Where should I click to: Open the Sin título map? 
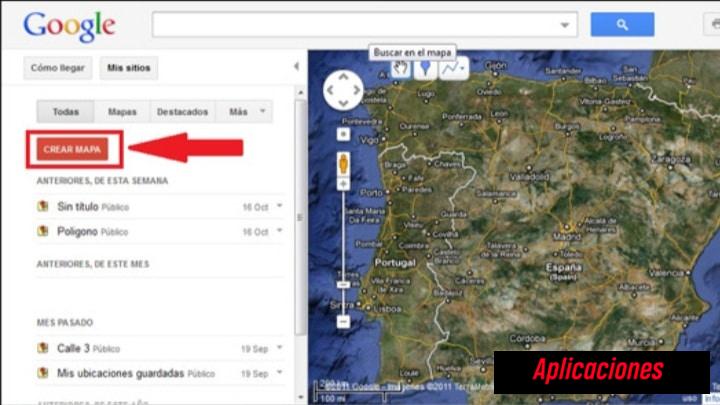tap(78, 207)
